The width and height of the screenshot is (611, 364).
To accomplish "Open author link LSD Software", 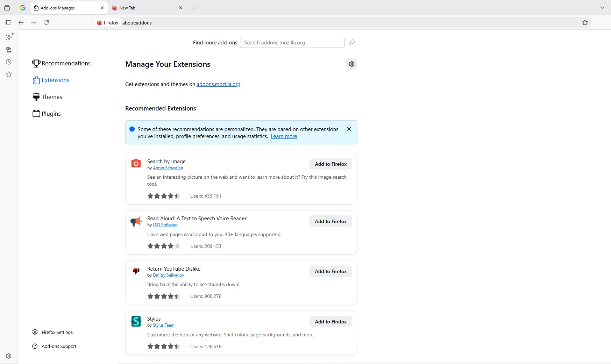I will 165,225.
